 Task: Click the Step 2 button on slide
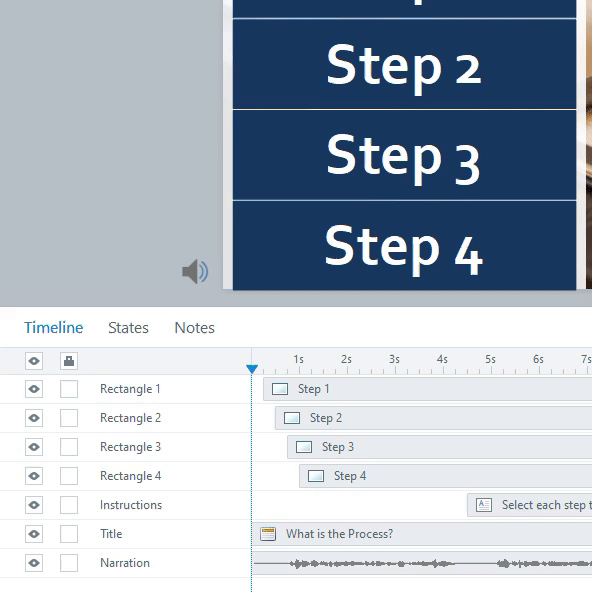coord(404,64)
